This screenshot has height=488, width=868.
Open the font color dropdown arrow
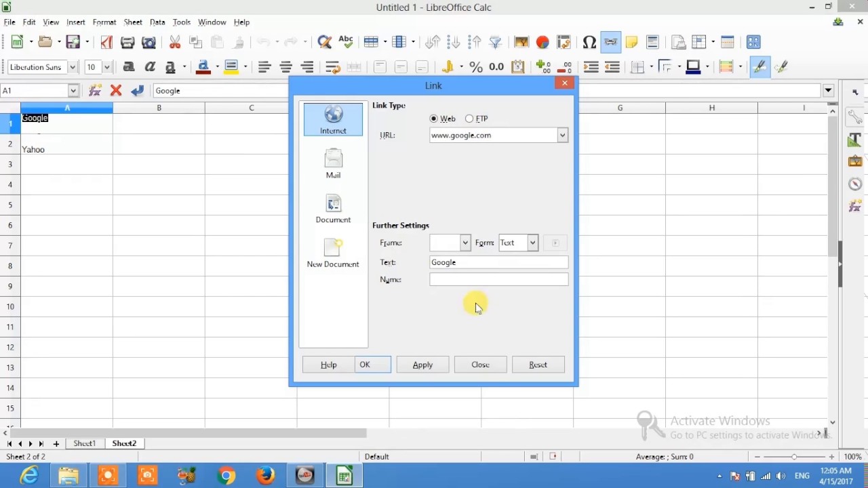pos(216,67)
